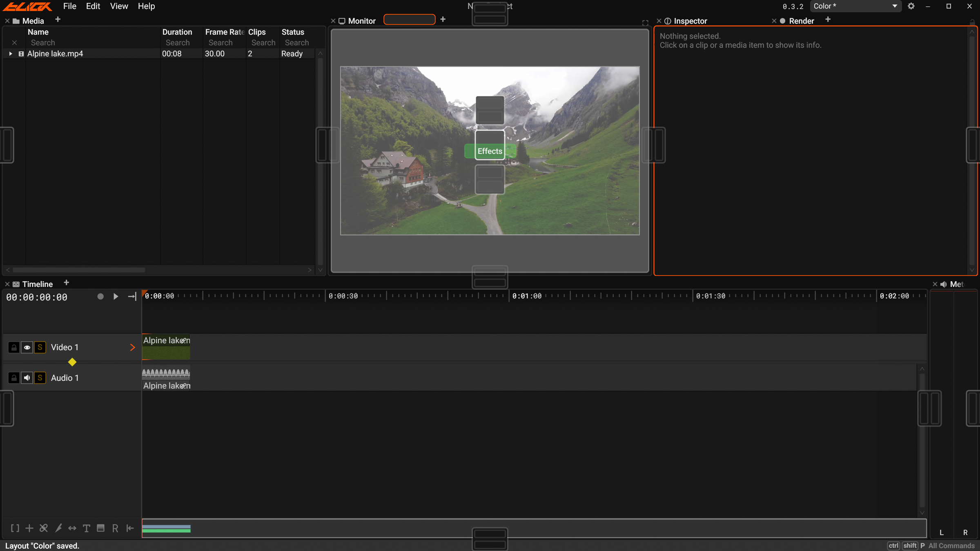
Task: Select the razor blade cut tool
Action: [58, 528]
